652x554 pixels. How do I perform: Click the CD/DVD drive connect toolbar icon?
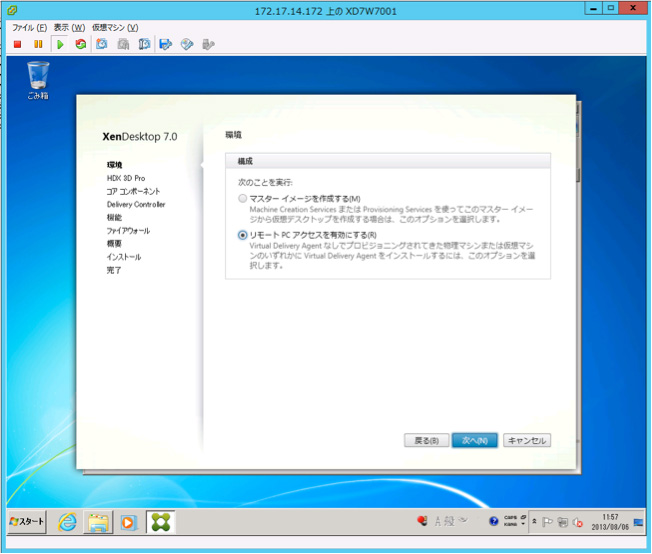point(187,44)
